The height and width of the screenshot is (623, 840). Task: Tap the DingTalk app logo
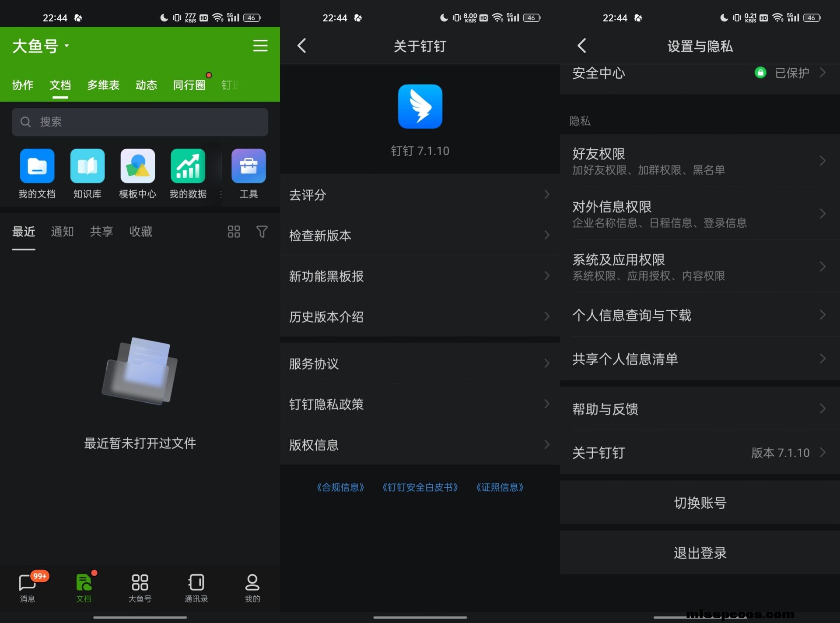click(420, 106)
